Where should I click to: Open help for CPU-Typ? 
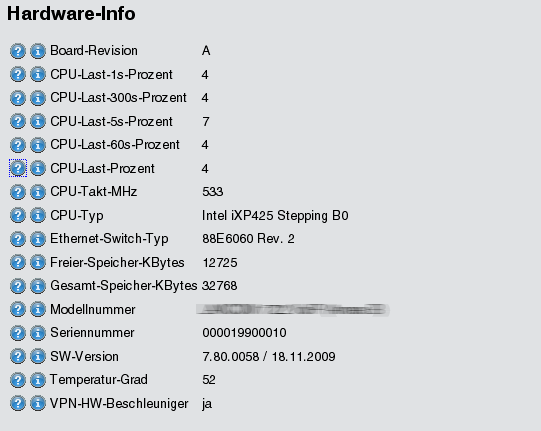click(18, 215)
